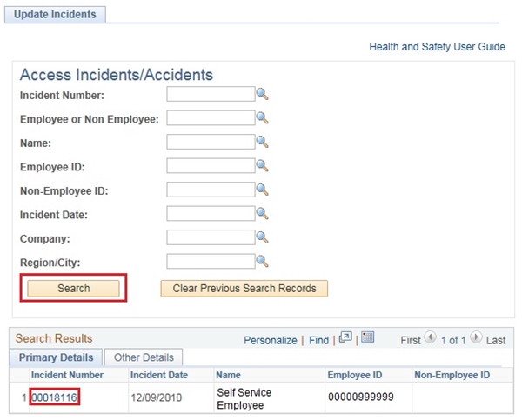Click Clear Previous Search Records button
The width and height of the screenshot is (522, 420).
tap(244, 288)
